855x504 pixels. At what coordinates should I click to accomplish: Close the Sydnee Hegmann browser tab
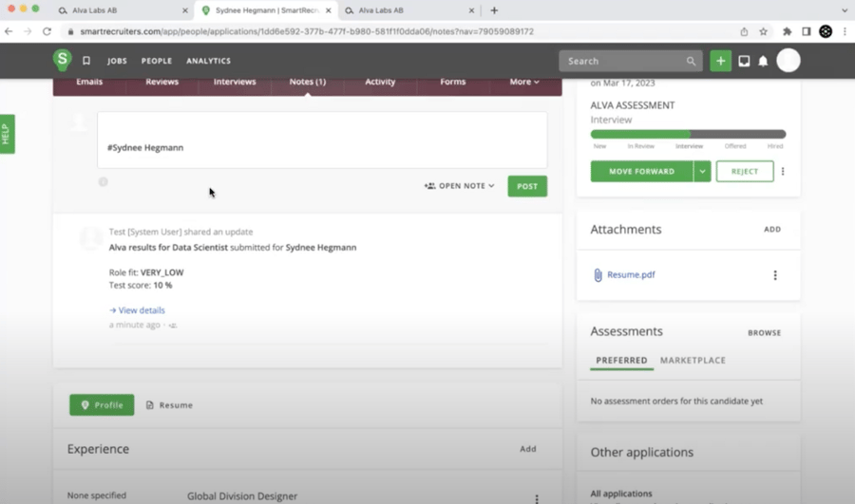(x=329, y=10)
